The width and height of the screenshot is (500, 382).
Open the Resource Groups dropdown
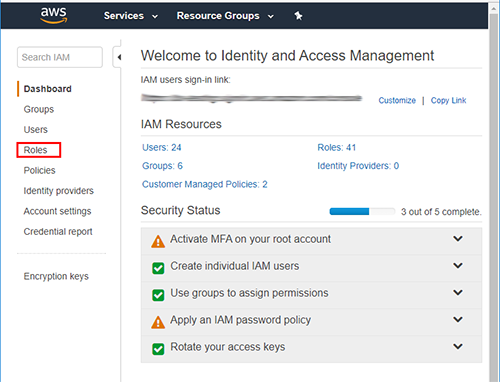[x=225, y=16]
